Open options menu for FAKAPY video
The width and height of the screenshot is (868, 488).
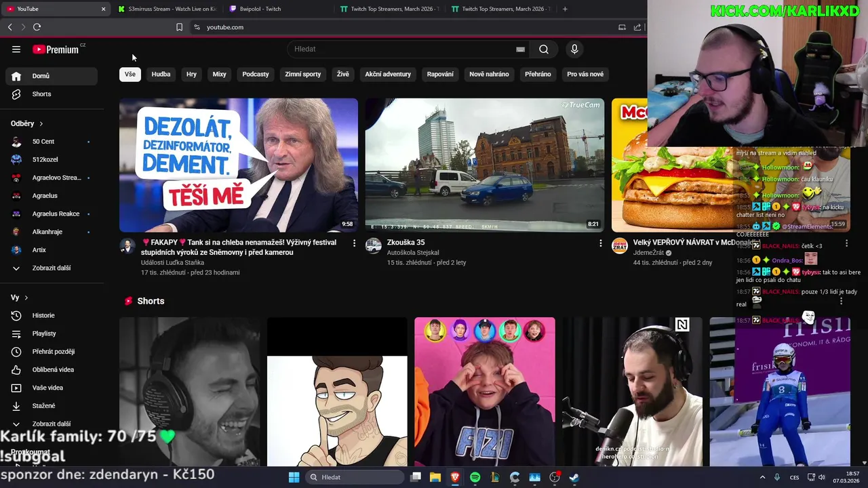(354, 243)
